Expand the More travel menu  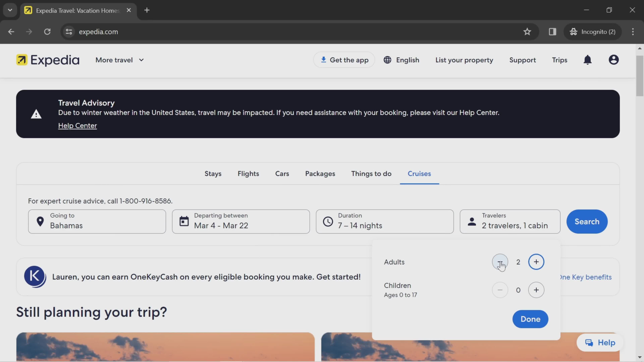click(120, 60)
